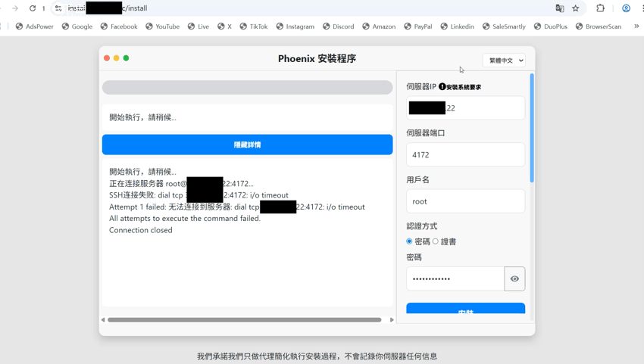This screenshot has width=644, height=364.
Task: Open the browser translate page icon
Action: coord(559,8)
